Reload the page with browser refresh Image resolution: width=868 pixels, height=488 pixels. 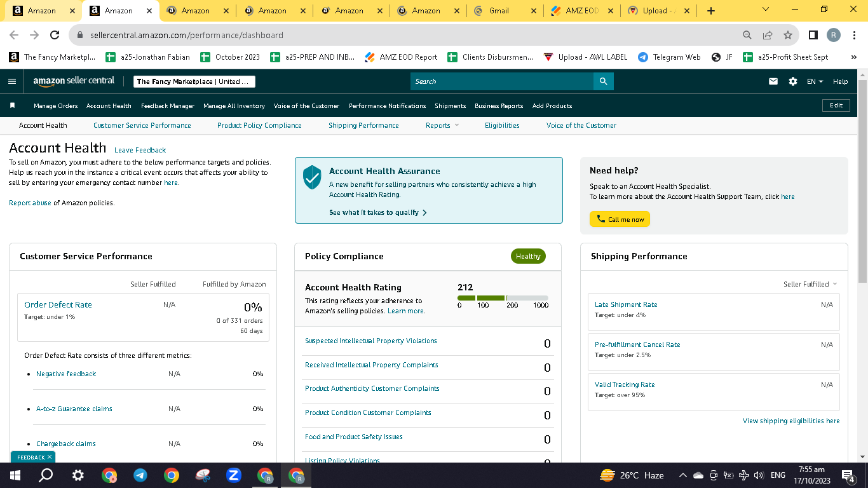click(x=55, y=35)
